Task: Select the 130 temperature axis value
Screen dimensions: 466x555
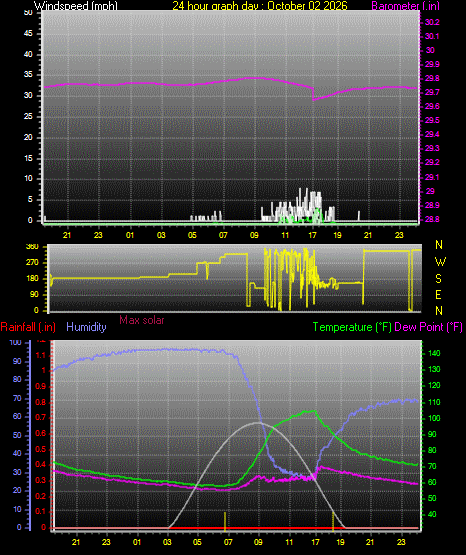Action: pos(434,369)
